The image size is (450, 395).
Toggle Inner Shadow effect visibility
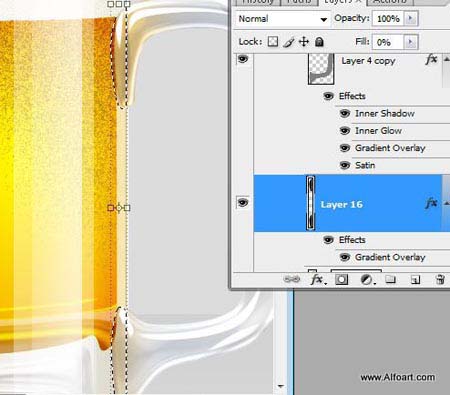click(x=345, y=114)
